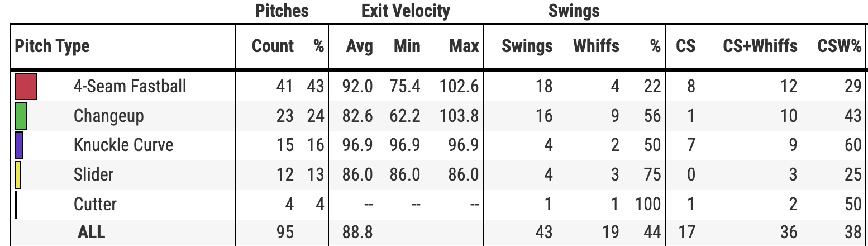This screenshot has height=246, width=868.
Task: Select the 4-Seam Fastball row label
Action: click(x=130, y=87)
